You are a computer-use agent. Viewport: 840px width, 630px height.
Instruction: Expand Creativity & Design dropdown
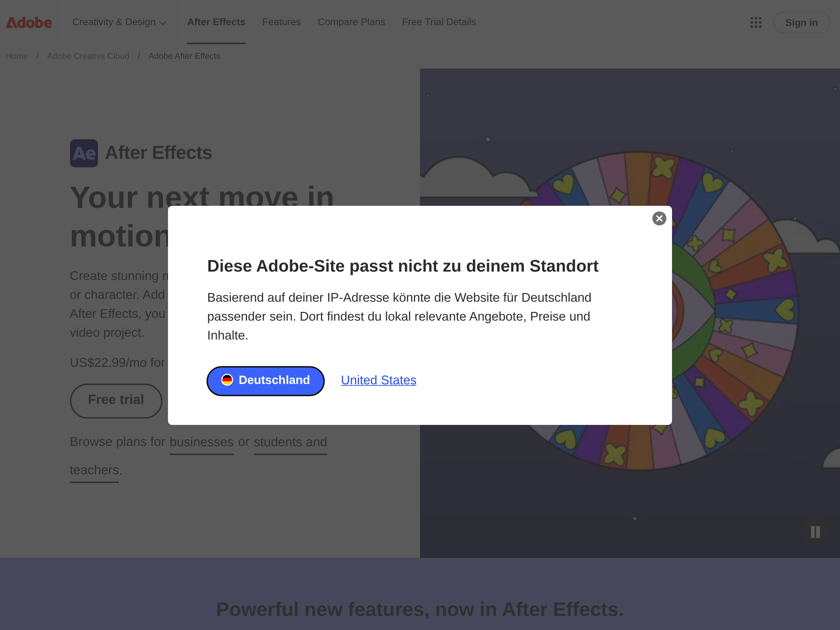[x=119, y=22]
